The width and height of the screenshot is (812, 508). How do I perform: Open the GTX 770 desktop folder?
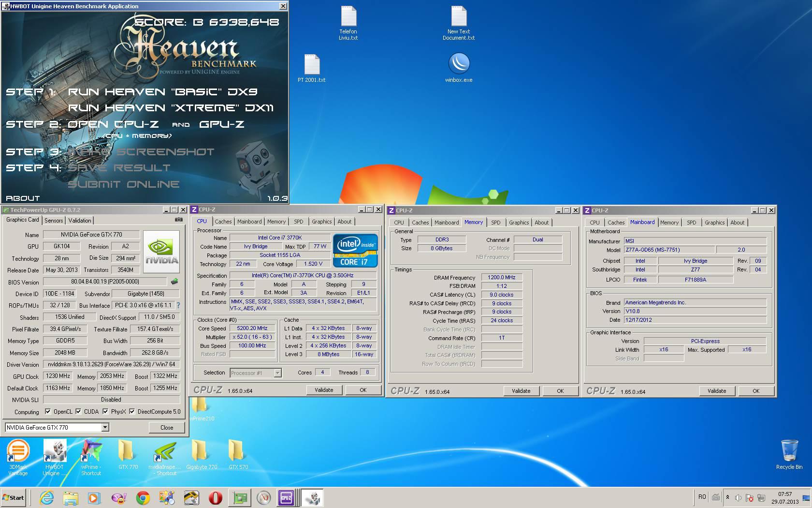128,454
